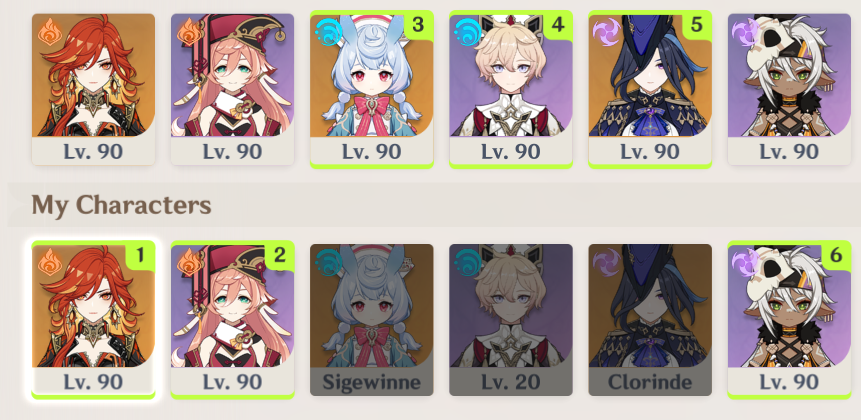Click the My Characters section header

121,205
